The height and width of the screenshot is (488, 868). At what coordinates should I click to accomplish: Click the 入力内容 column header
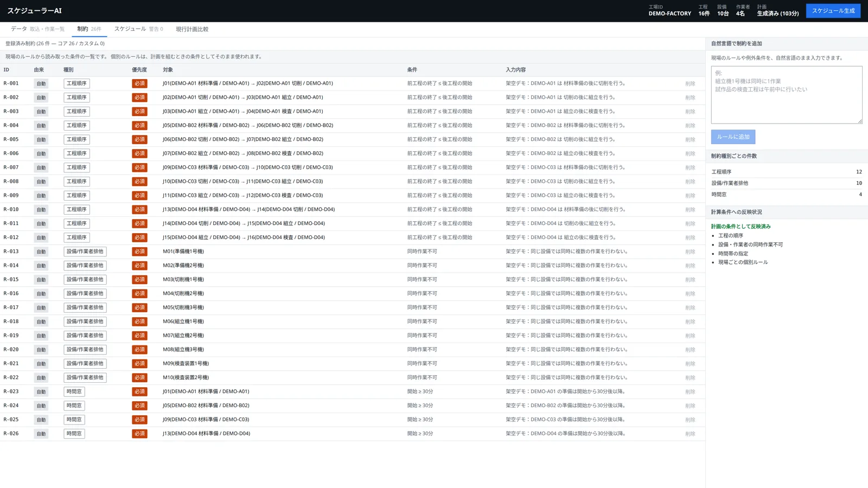click(x=515, y=70)
